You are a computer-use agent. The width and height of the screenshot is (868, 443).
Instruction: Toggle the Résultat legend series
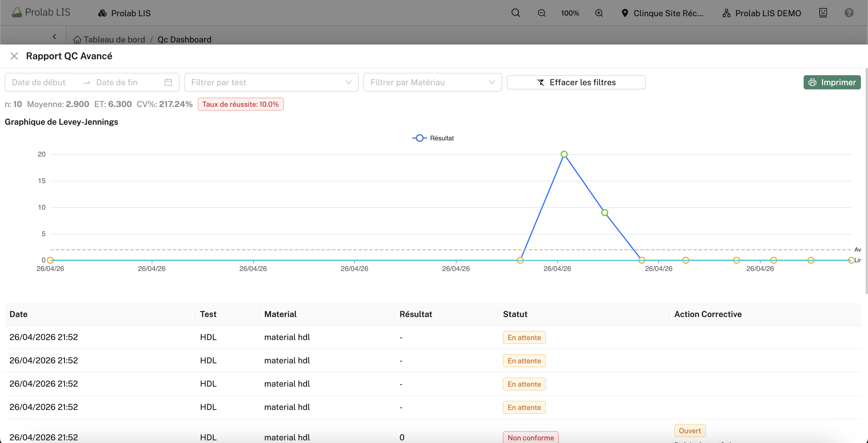tap(433, 138)
